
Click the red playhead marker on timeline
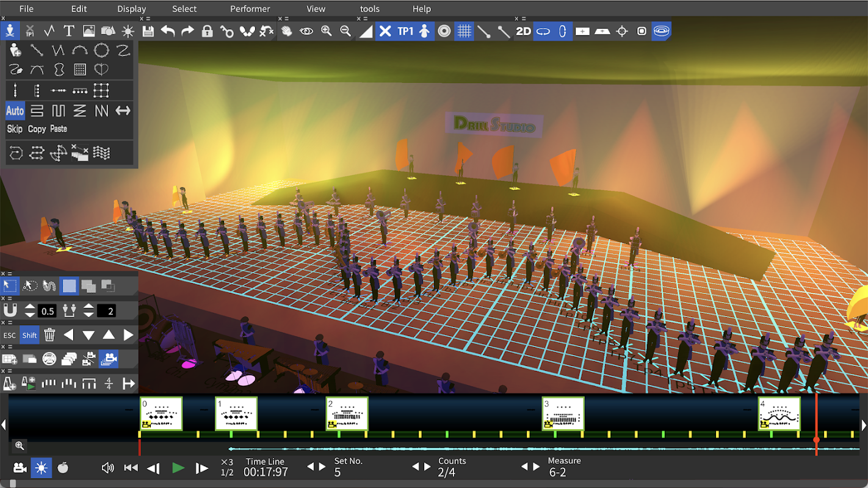(816, 440)
